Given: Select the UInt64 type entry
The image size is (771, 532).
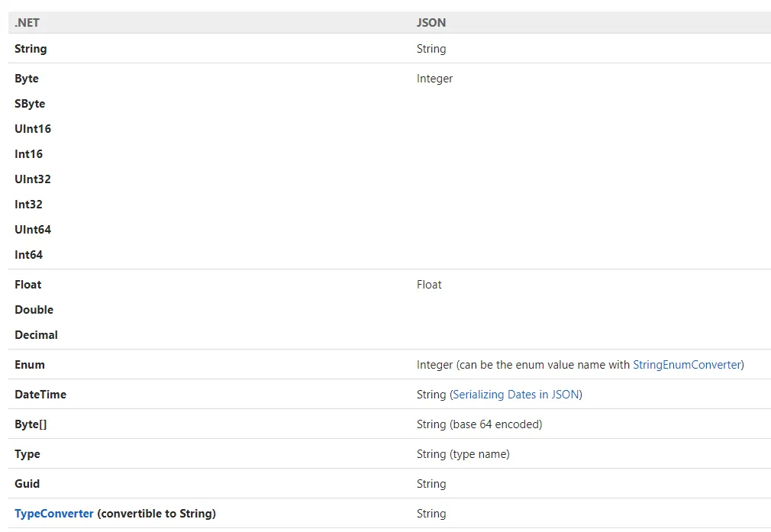Looking at the screenshot, I should (33, 230).
